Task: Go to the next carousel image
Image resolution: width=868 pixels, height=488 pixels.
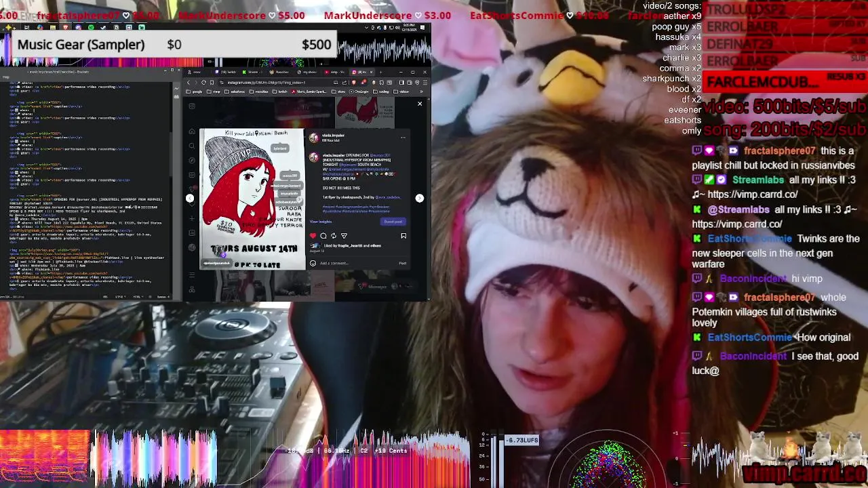Action: (x=420, y=199)
